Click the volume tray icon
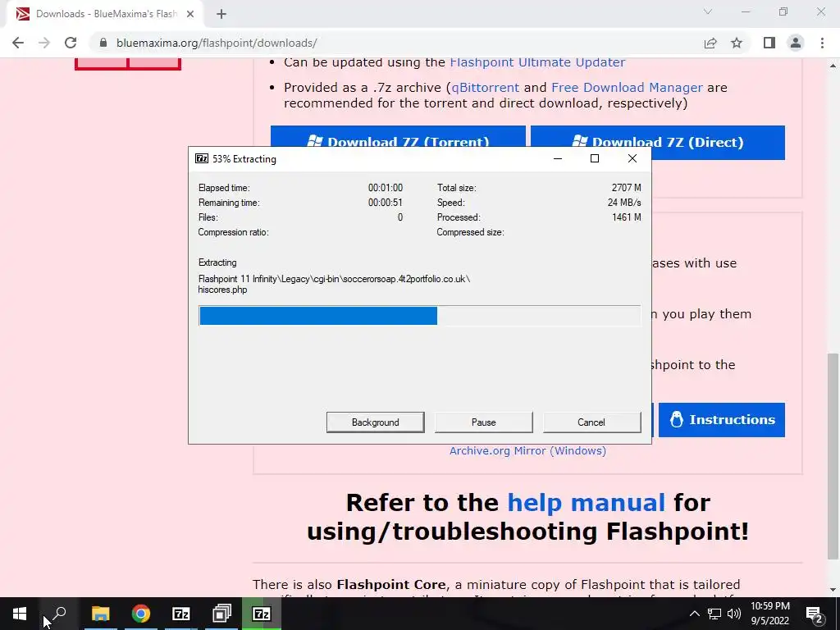 [x=734, y=614]
